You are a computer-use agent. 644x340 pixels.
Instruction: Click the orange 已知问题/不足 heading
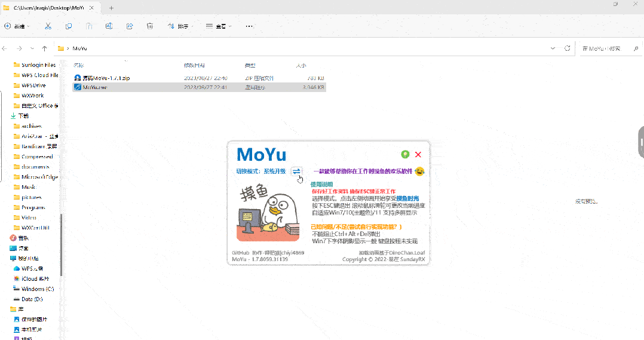point(356,226)
